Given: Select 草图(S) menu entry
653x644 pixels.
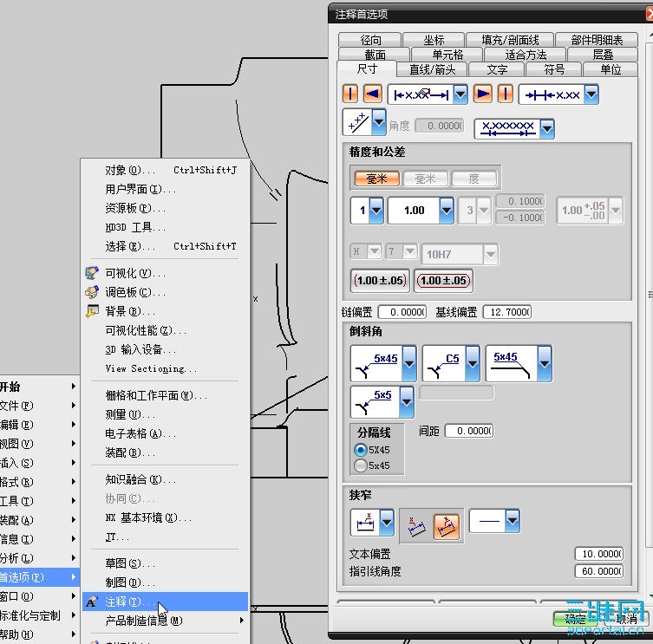Looking at the screenshot, I should [x=166, y=563].
